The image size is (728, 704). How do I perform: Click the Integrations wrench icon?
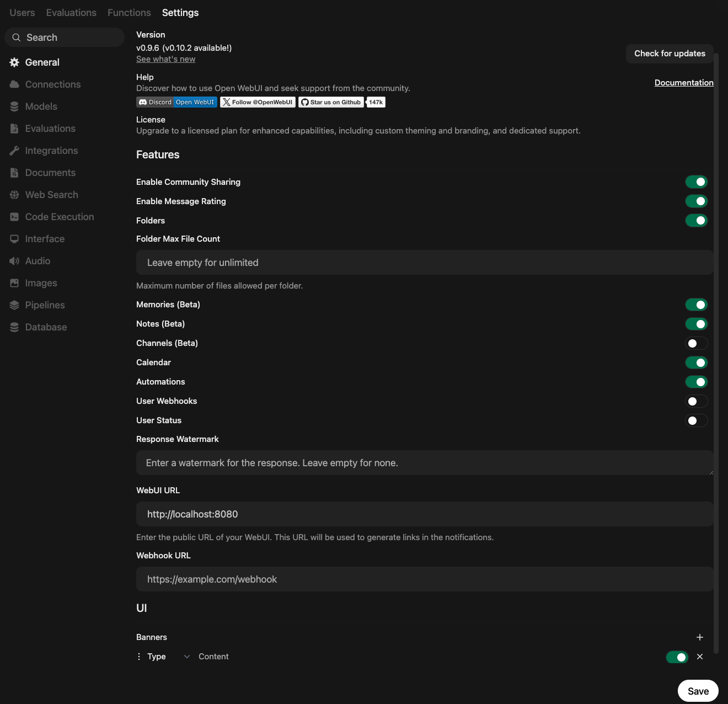[x=14, y=151]
